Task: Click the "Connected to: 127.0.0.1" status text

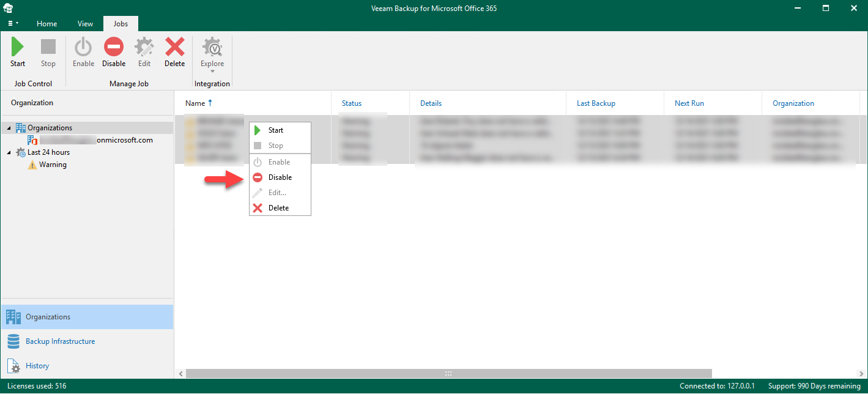Action: (717, 386)
